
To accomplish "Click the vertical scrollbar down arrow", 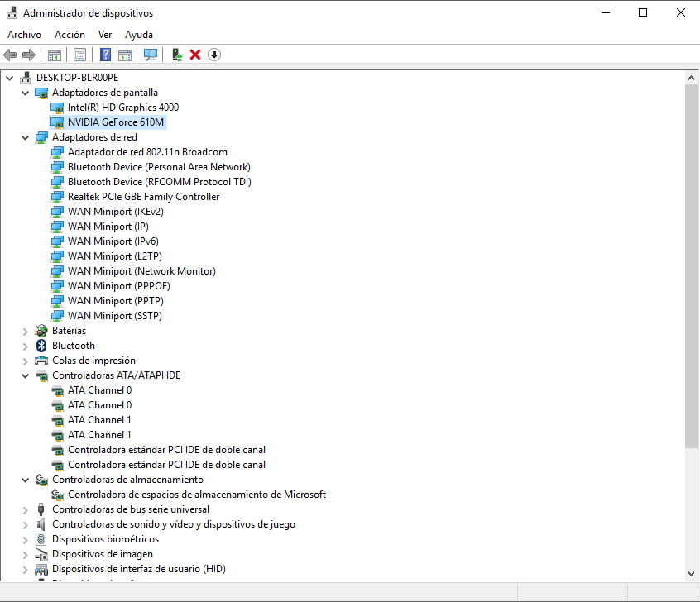I will pos(692,572).
